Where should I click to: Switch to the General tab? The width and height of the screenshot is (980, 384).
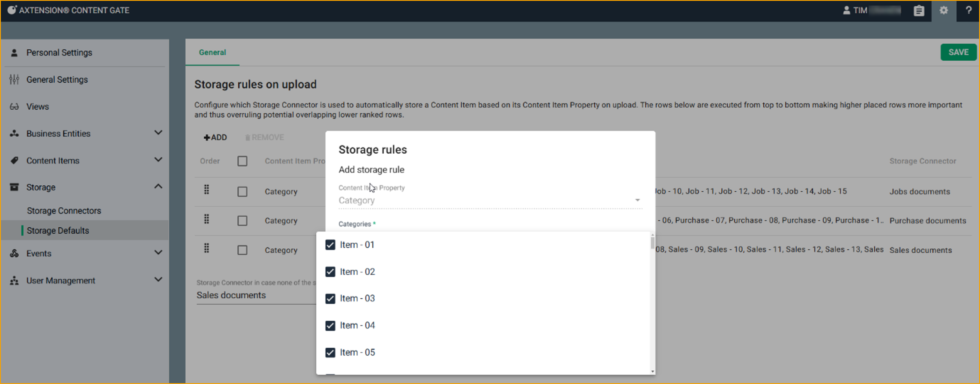pyautogui.click(x=212, y=52)
